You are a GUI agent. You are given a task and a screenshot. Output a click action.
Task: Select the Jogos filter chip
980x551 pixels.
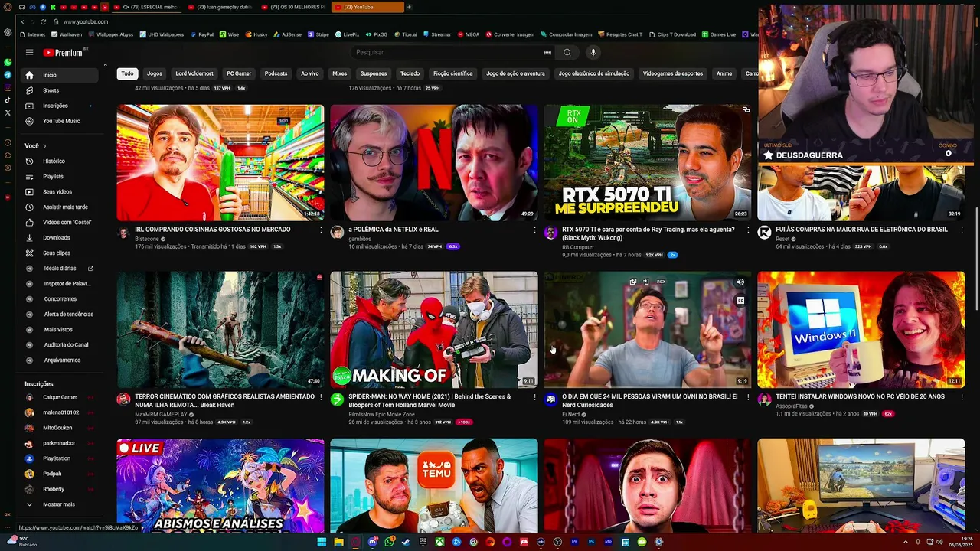(155, 73)
